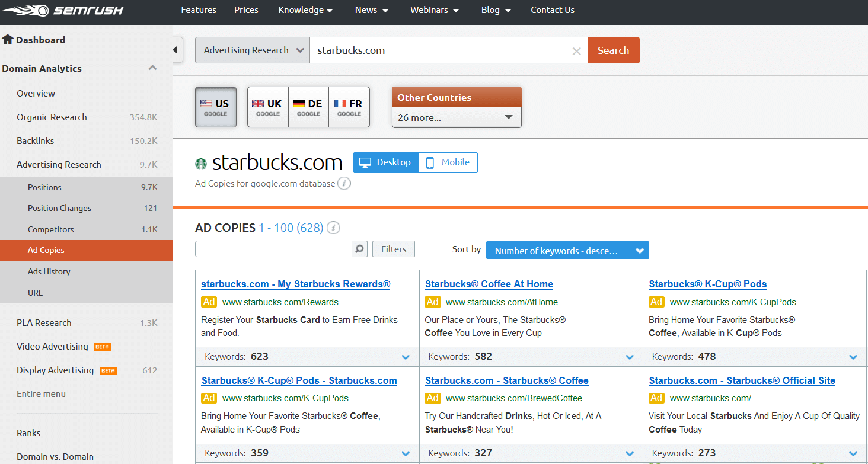Open Overview in the sidebar
Image resolution: width=868 pixels, height=464 pixels.
(x=36, y=93)
